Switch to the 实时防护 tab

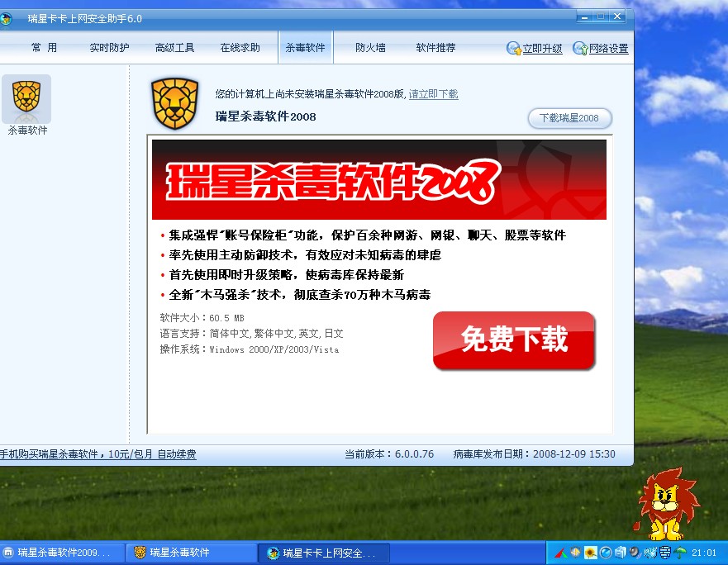click(x=109, y=48)
